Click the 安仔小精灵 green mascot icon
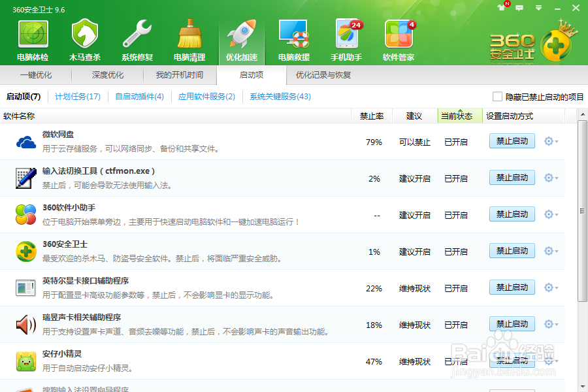This screenshot has height=392, width=588. (x=26, y=361)
